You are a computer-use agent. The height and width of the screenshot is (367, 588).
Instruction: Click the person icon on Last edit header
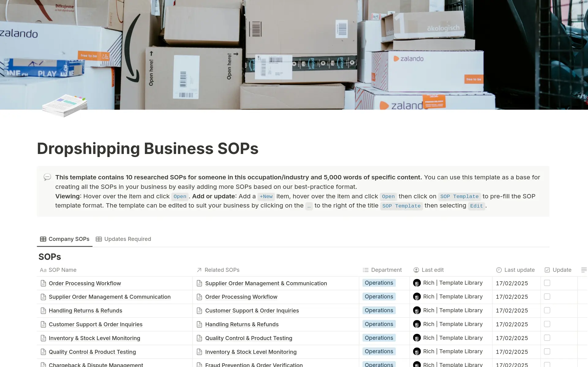point(416,270)
